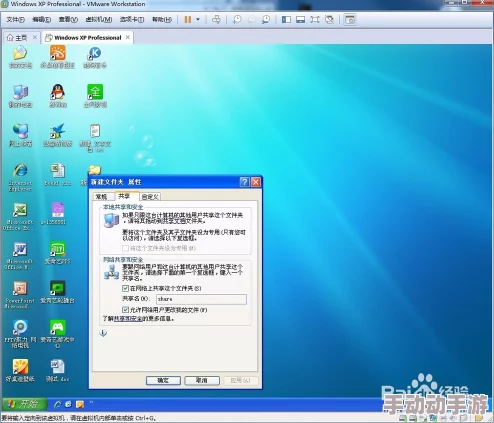
Task: Open the 选项卡(T) menu
Action: (x=132, y=20)
